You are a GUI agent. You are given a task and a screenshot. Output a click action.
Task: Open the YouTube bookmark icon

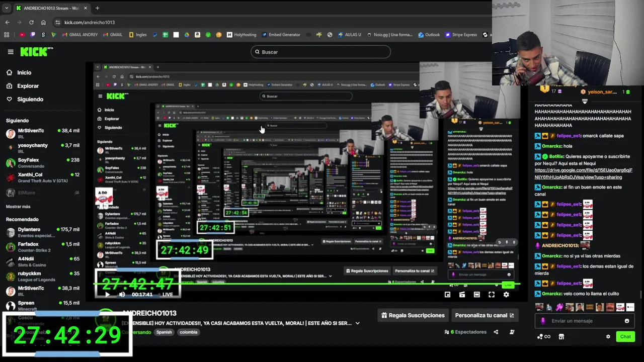[22, 35]
